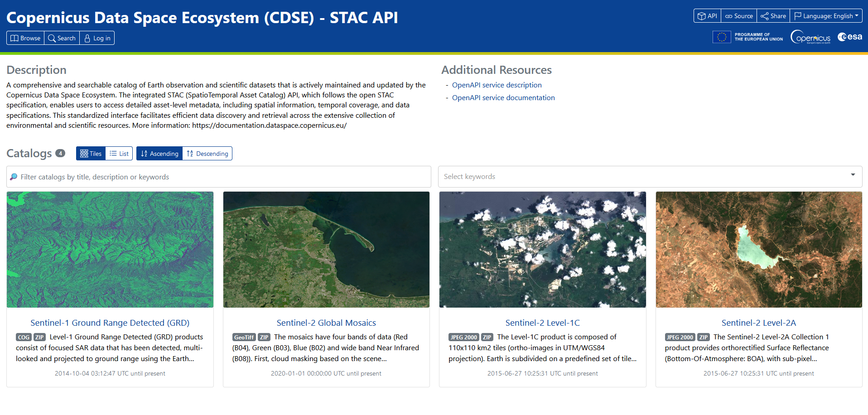Click the ESA logo
Viewport: 868px width, 415px height.
(850, 37)
